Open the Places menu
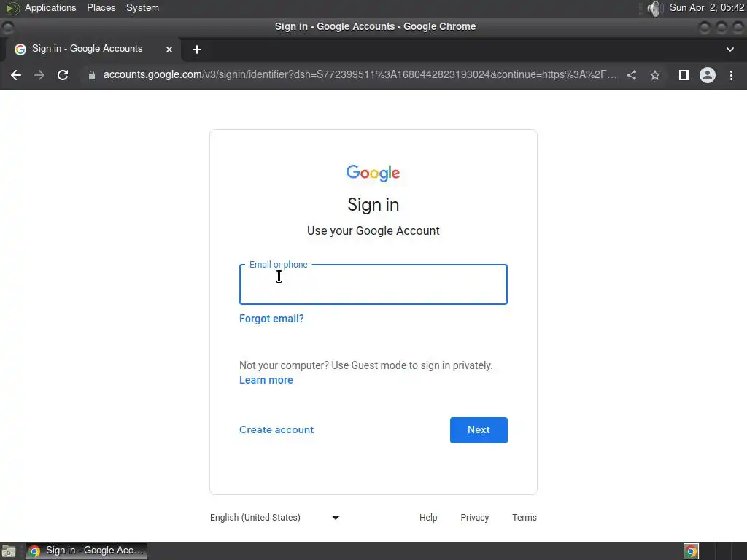The image size is (747, 560). tap(101, 7)
